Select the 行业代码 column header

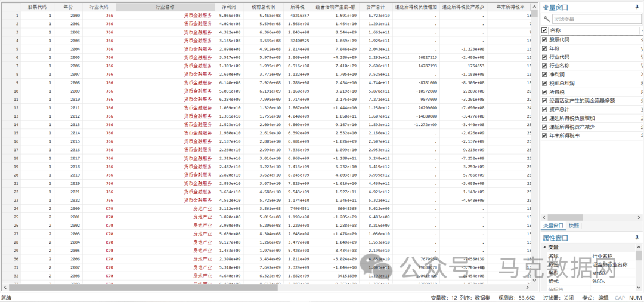[x=100, y=7]
